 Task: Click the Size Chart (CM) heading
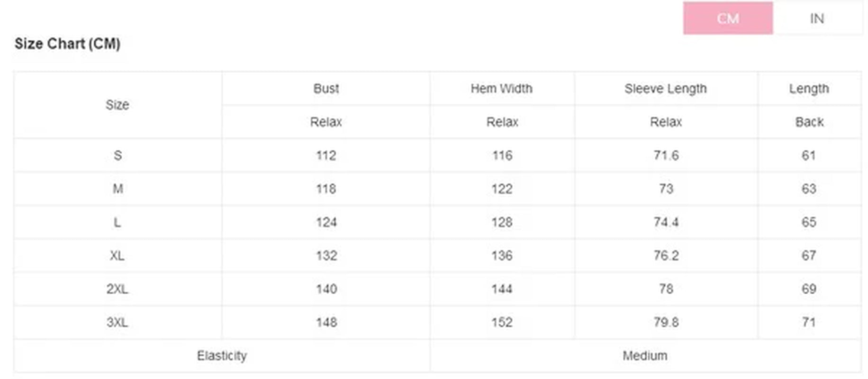coord(67,44)
